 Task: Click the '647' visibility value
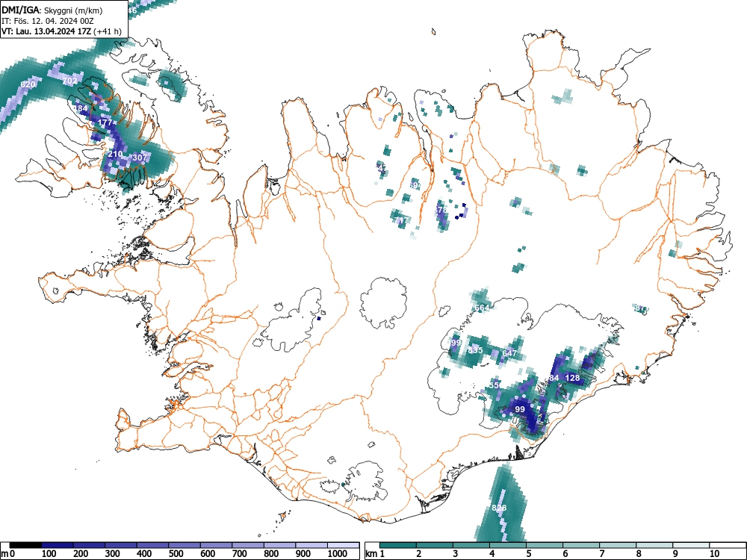[x=509, y=353]
